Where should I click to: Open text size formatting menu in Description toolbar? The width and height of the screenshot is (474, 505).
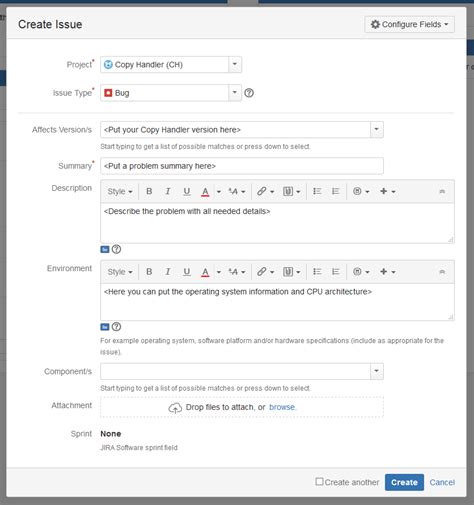tap(237, 191)
